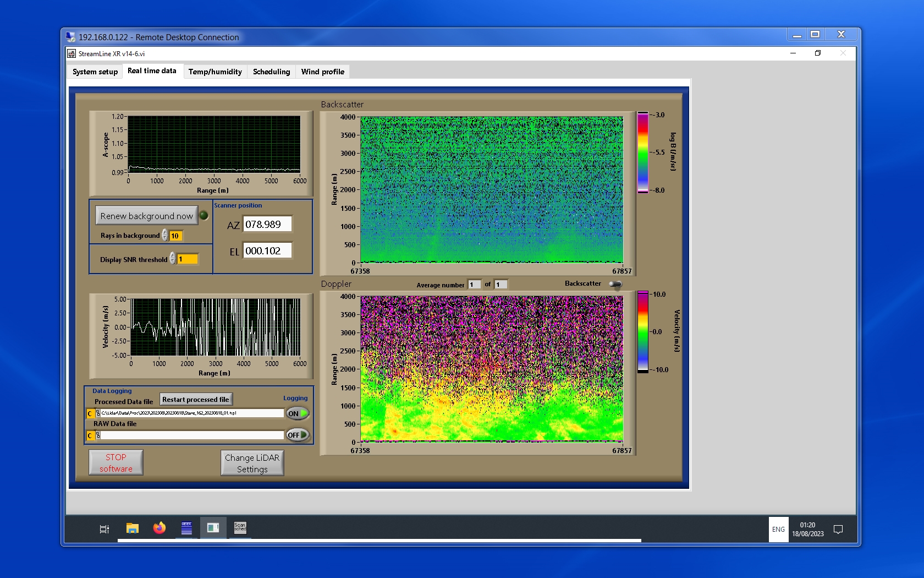Open the notification center icon
924x578 pixels.
[838, 530]
